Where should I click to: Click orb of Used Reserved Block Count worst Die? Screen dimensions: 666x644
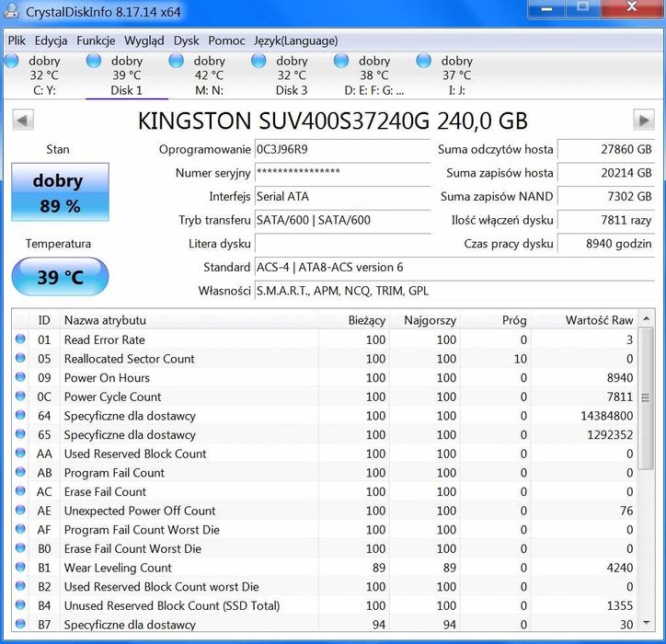pyautogui.click(x=20, y=586)
